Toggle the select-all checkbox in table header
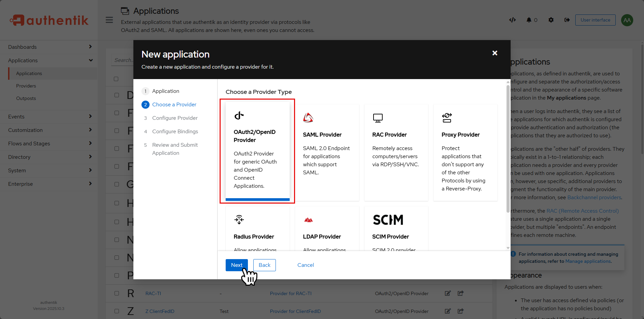The width and height of the screenshot is (644, 319). click(x=116, y=79)
